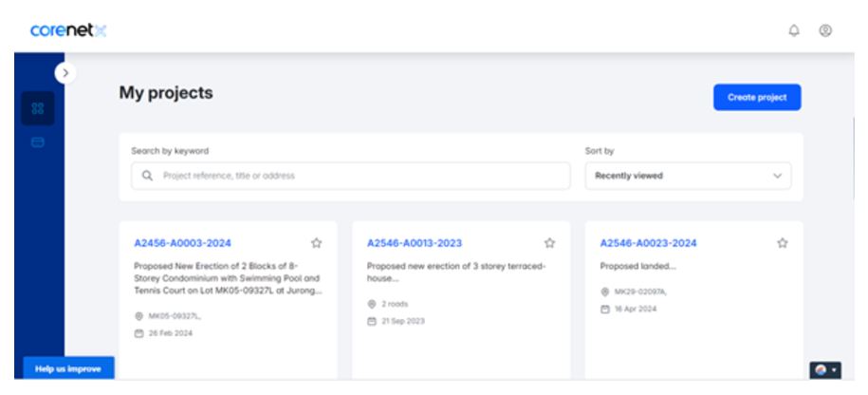Star project A2456-A0003-2024 as favourite
This screenshot has width=868, height=395.
[317, 243]
